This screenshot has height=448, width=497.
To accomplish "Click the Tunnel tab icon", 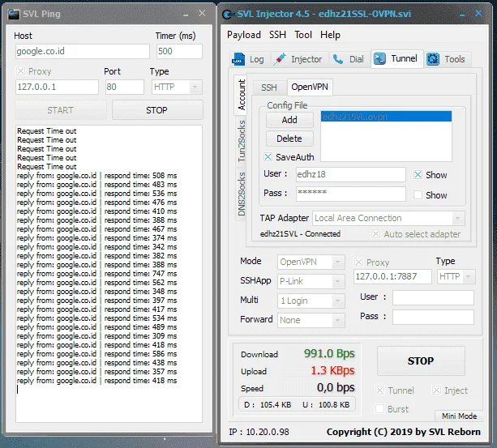I will pos(379,58).
